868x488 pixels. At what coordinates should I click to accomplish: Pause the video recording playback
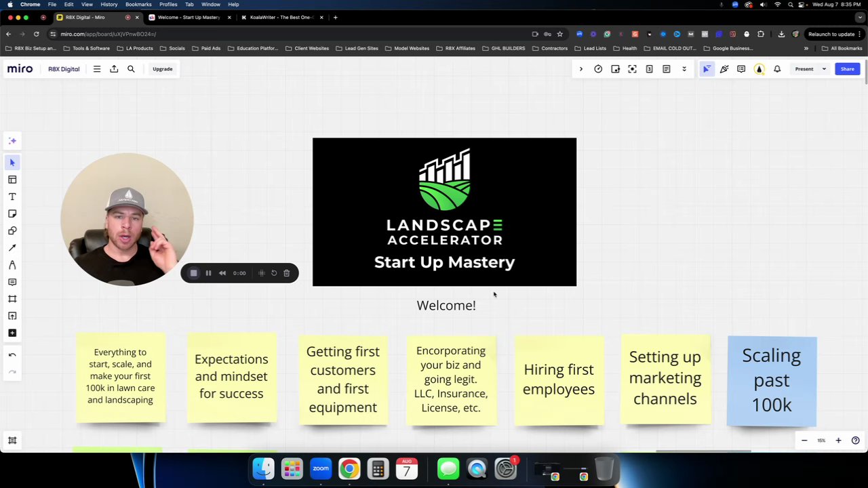(x=208, y=272)
